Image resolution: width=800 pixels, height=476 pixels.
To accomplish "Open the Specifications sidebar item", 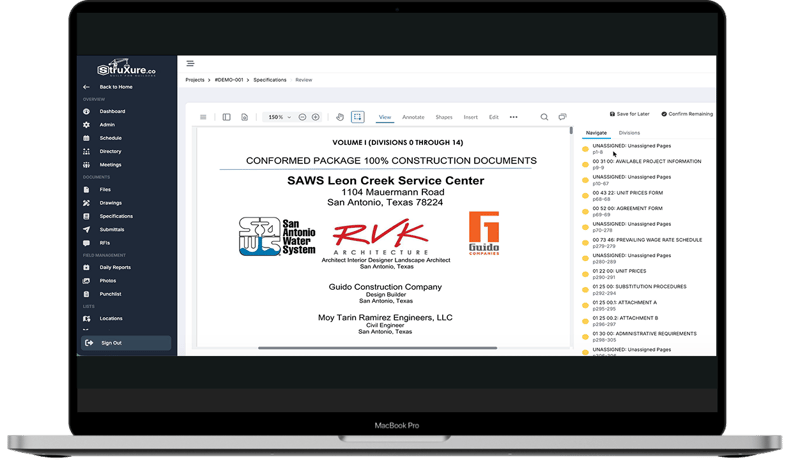I will (108, 216).
